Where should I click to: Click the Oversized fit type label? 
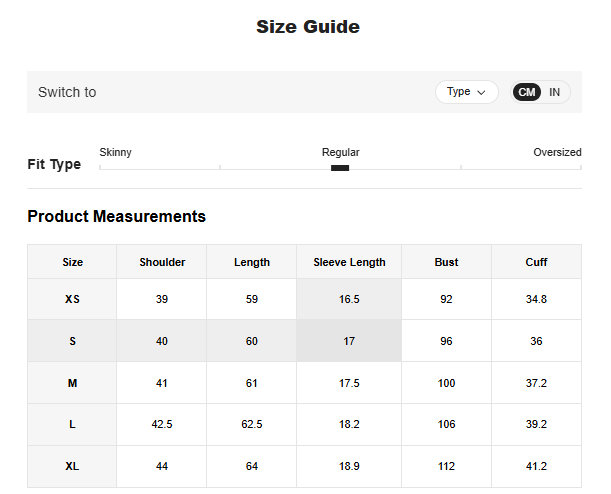click(x=557, y=153)
